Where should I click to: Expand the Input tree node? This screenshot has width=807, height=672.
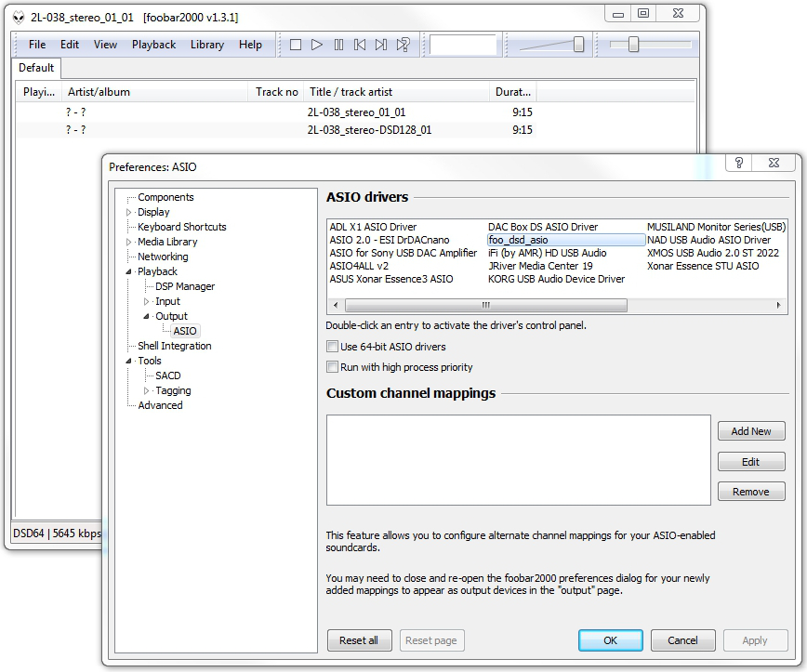point(147,301)
